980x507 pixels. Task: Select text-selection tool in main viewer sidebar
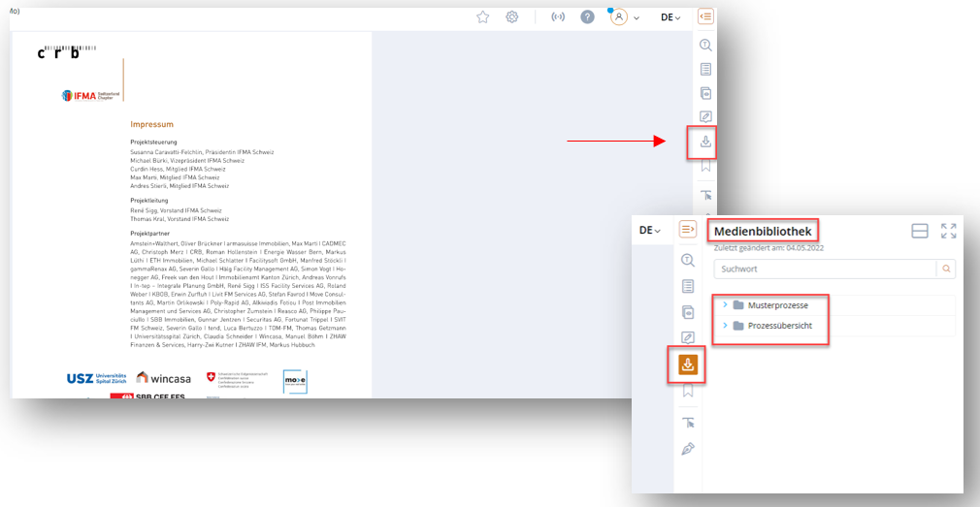click(x=706, y=196)
